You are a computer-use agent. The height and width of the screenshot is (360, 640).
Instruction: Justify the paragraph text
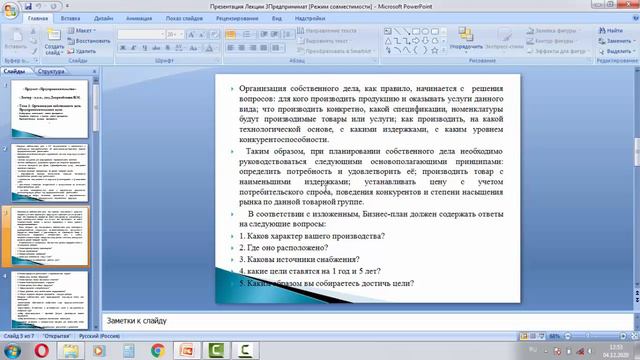[264, 48]
